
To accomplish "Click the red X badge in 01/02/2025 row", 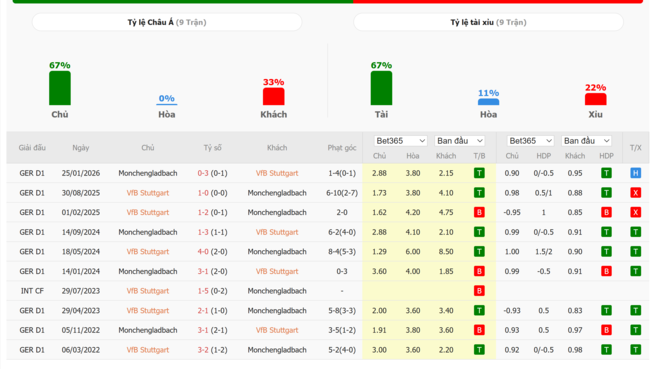I will tap(635, 212).
